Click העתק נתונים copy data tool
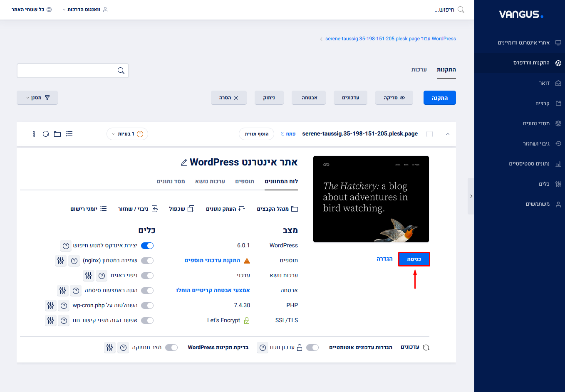This screenshot has height=392, width=565. click(x=226, y=209)
